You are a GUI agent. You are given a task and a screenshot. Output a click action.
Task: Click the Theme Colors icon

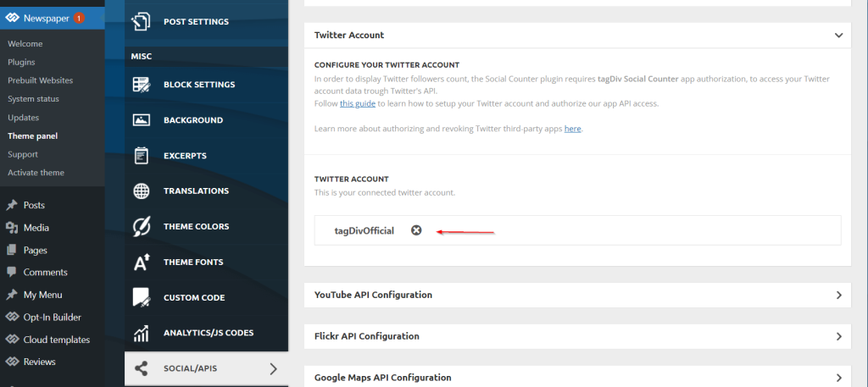pos(142,227)
